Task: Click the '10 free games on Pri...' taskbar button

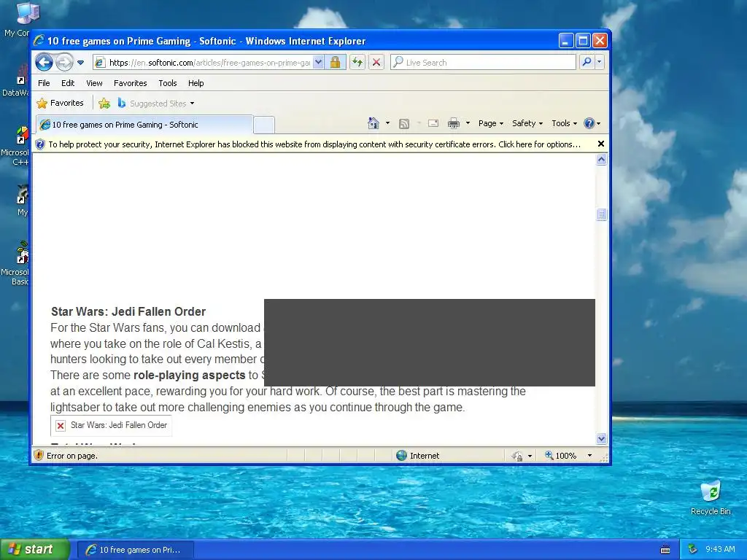Action: click(135, 550)
